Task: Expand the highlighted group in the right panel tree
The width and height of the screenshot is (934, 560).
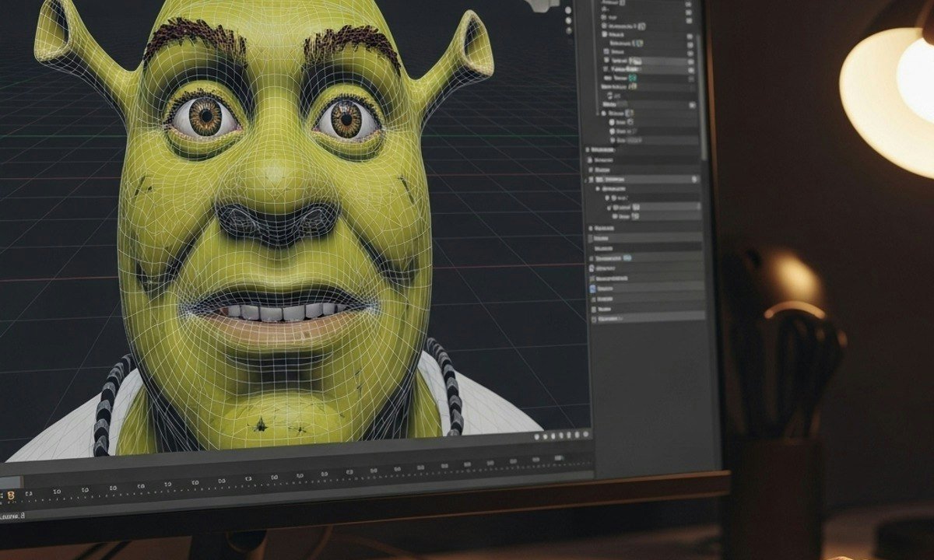Action: click(584, 178)
